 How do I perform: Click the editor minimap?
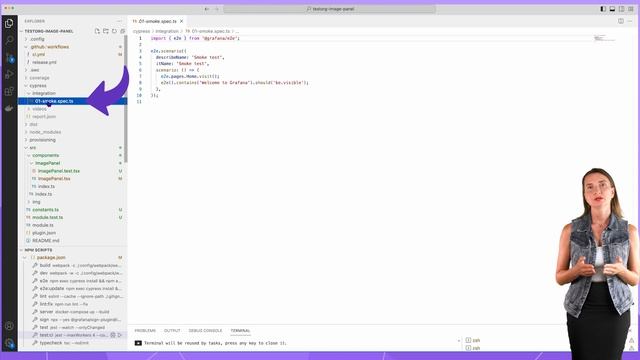[x=604, y=39]
